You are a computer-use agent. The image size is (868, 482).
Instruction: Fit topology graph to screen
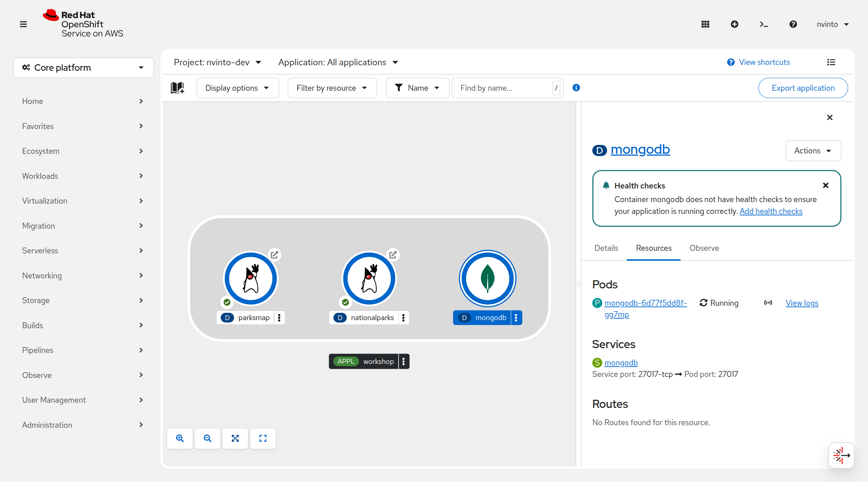pyautogui.click(x=235, y=438)
